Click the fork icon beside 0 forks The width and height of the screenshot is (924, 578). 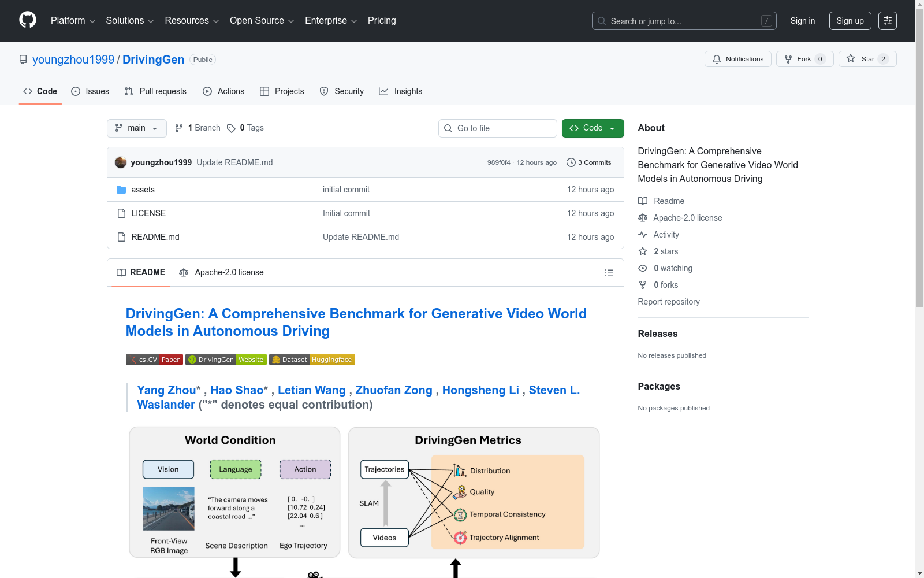[x=643, y=285]
